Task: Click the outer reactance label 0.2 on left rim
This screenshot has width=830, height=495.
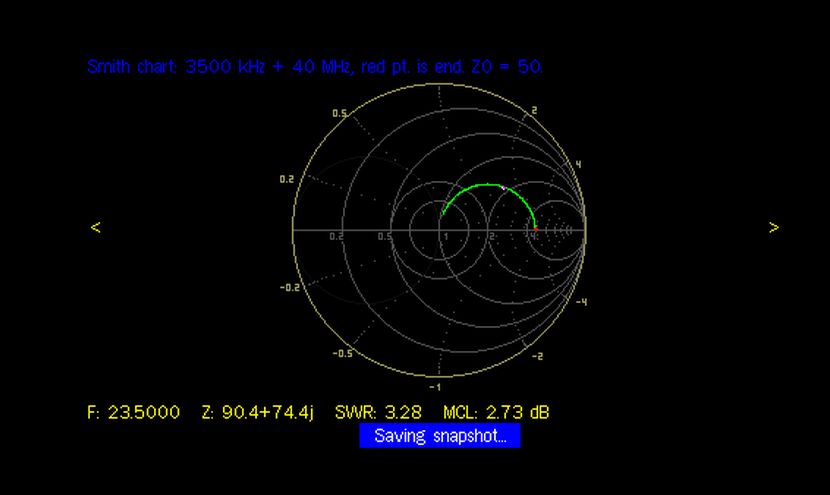Action: pyautogui.click(x=287, y=179)
